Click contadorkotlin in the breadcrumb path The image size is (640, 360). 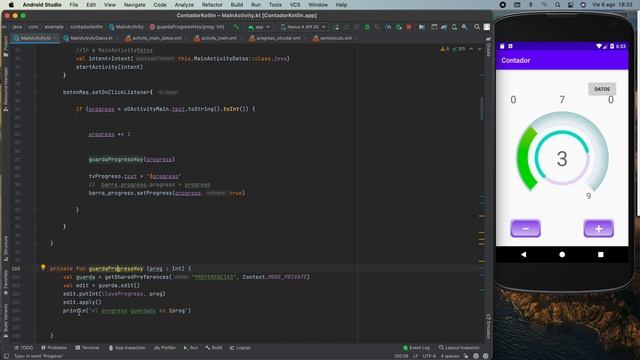(87, 27)
